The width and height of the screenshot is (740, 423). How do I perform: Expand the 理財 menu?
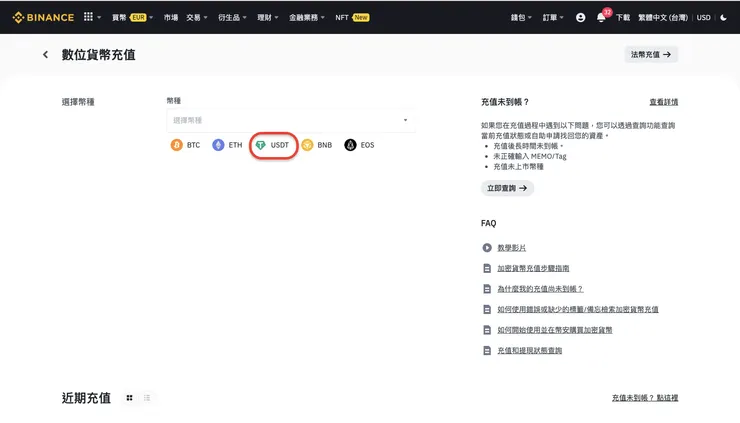click(x=268, y=17)
